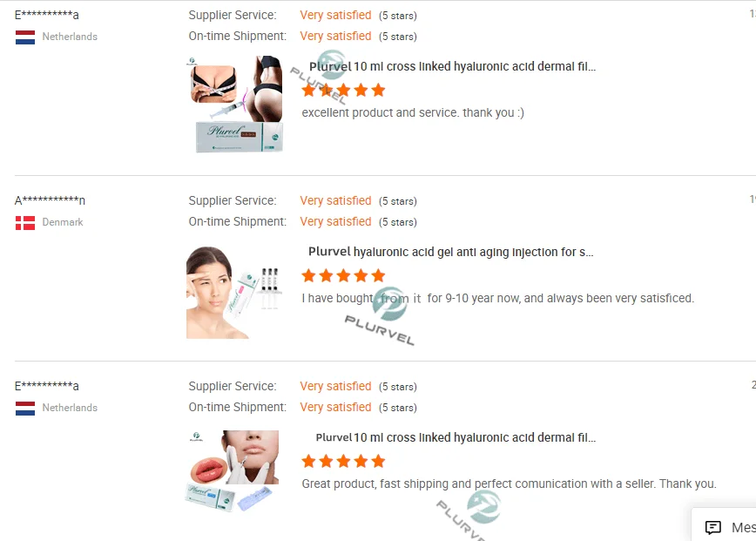Image resolution: width=756 pixels, height=541 pixels.
Task: Click the five-star rating in third review
Action: [x=343, y=462]
